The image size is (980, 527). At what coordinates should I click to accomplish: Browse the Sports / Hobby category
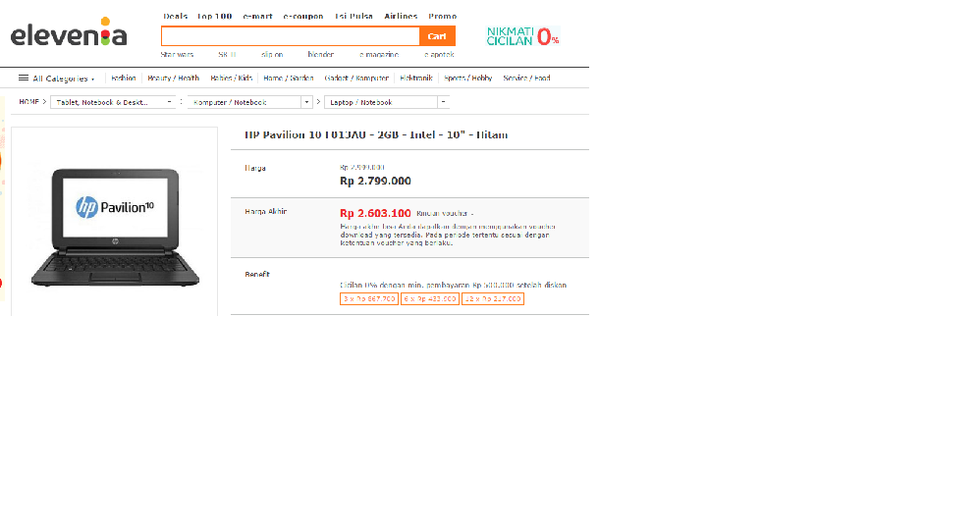[468, 79]
